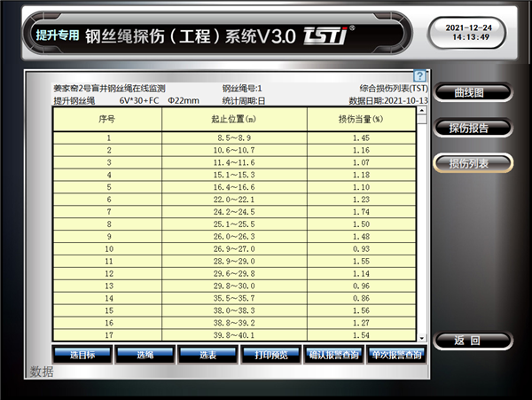Select the position cell 29.8~30.0
Viewport: 532px width, 400px height.
(234, 286)
